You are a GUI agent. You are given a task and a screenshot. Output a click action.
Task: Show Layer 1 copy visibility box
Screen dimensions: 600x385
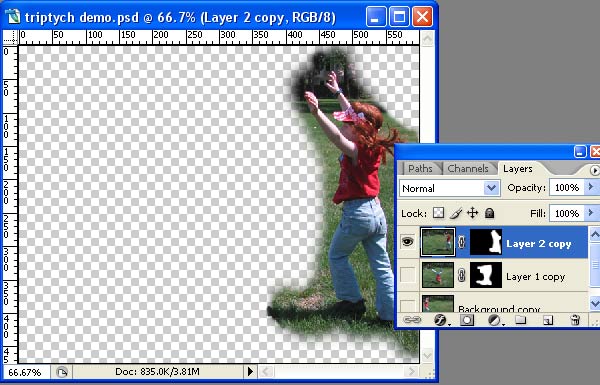tap(408, 275)
